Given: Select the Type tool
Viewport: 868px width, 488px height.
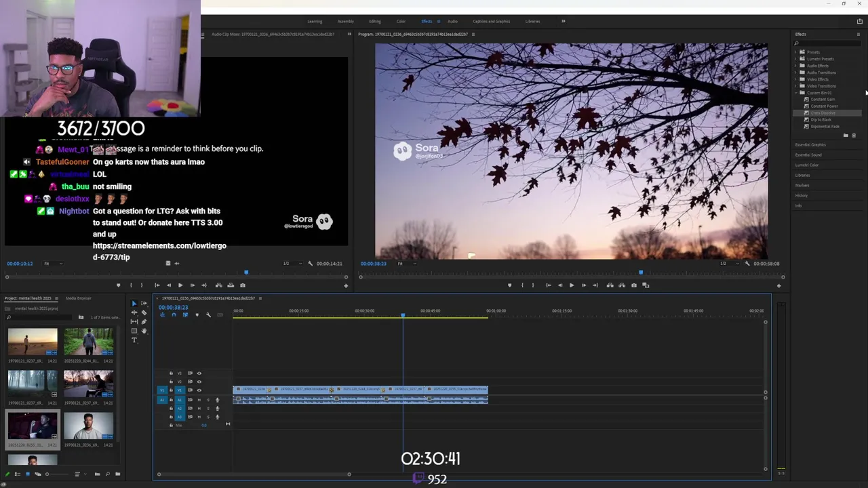Looking at the screenshot, I should (x=134, y=340).
